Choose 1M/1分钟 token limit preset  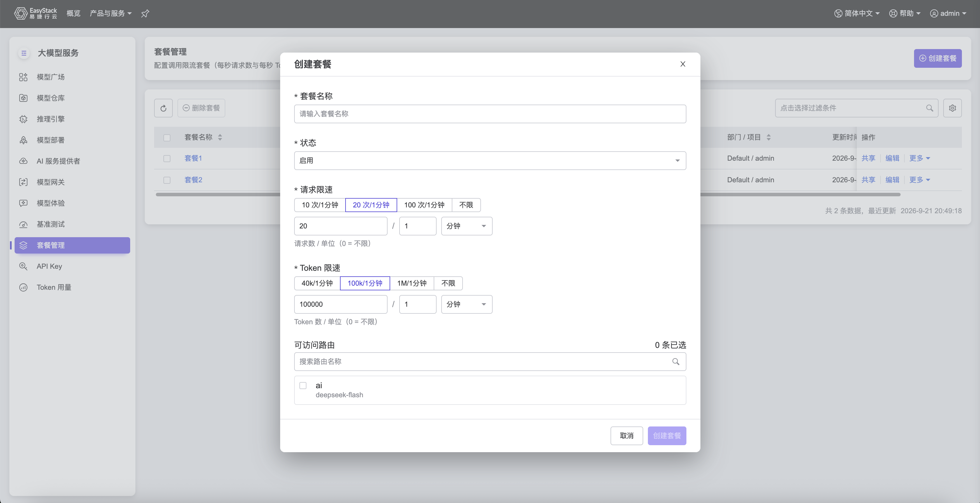pos(411,283)
